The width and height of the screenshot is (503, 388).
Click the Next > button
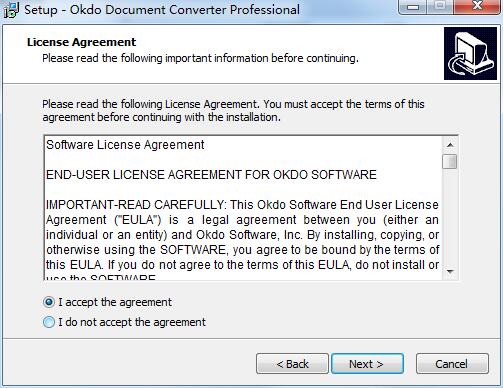tap(367, 364)
